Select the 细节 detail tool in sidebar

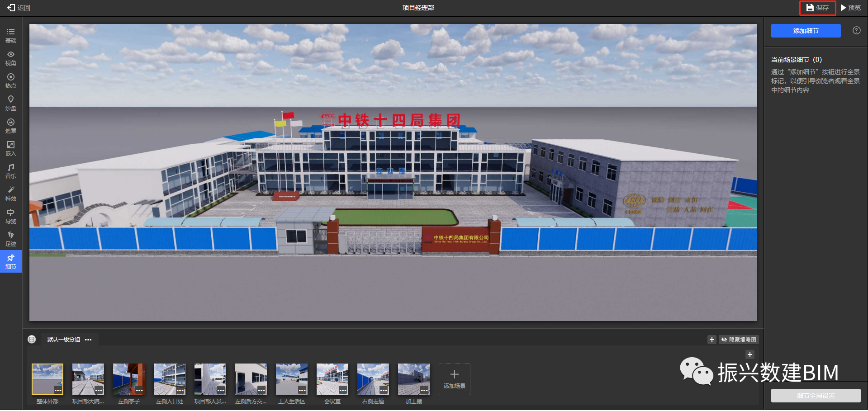11,262
